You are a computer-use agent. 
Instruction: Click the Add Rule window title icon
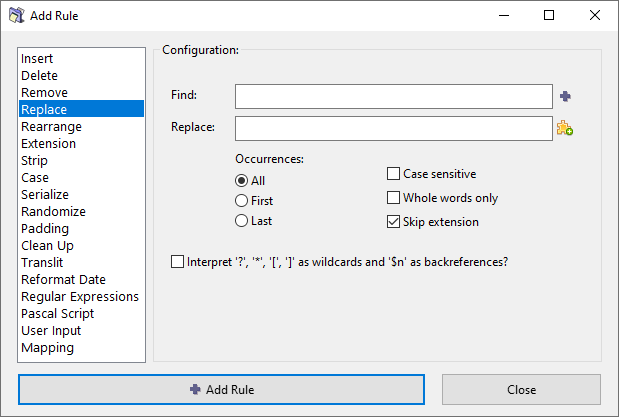coord(15,15)
